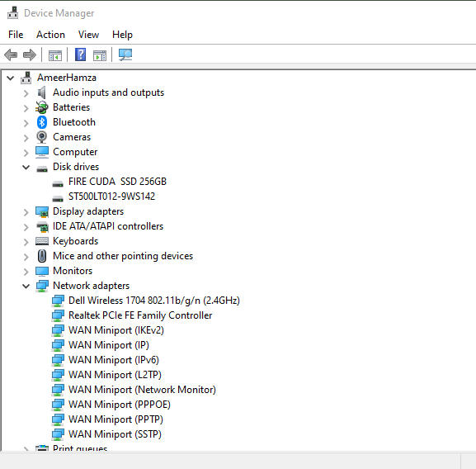The height and width of the screenshot is (469, 476).
Task: Collapse the AmeerHamza root node
Action: point(11,78)
